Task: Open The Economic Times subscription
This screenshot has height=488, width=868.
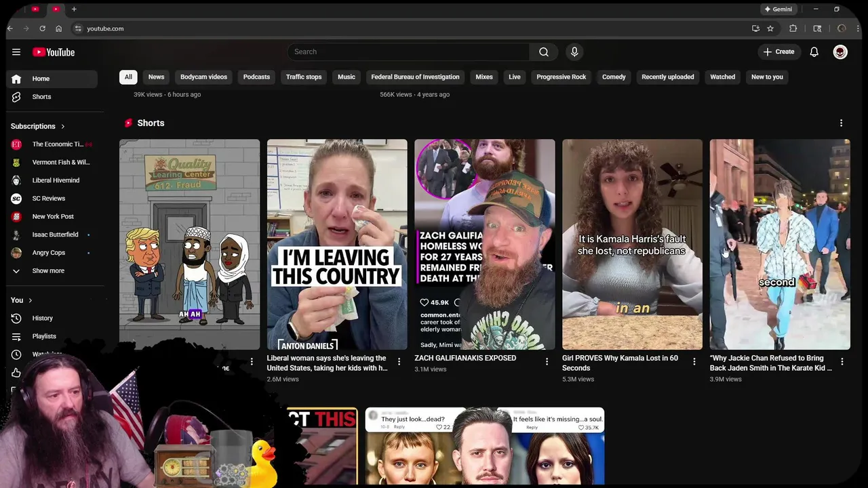Action: [52, 144]
